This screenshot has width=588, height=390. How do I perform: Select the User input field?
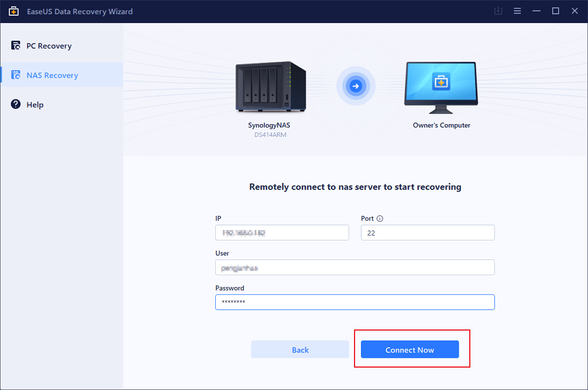pyautogui.click(x=355, y=268)
